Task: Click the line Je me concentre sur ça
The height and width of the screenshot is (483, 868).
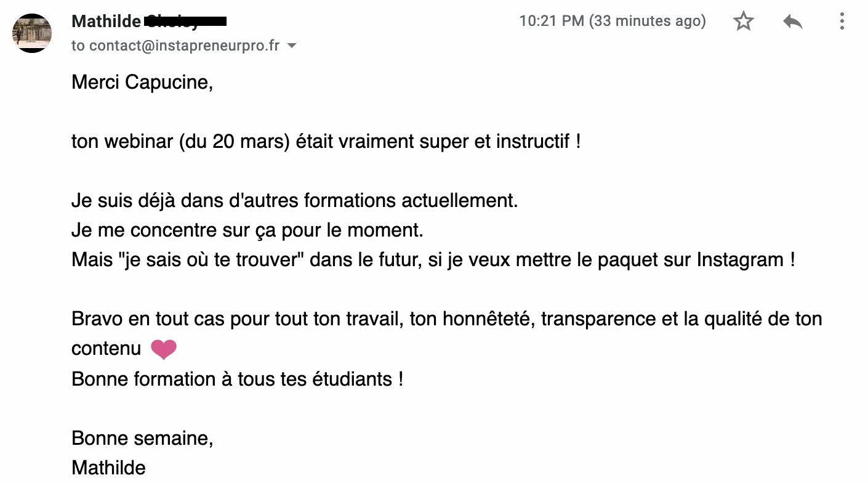Action: coord(248,230)
